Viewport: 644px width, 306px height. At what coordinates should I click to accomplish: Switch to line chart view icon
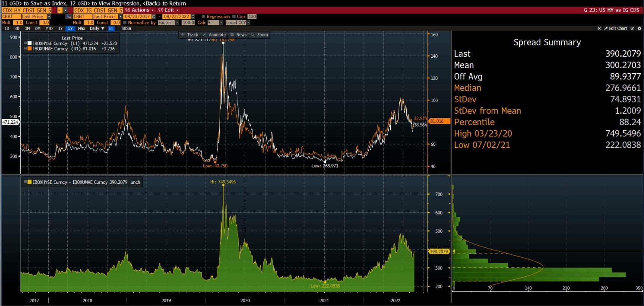coord(111,28)
